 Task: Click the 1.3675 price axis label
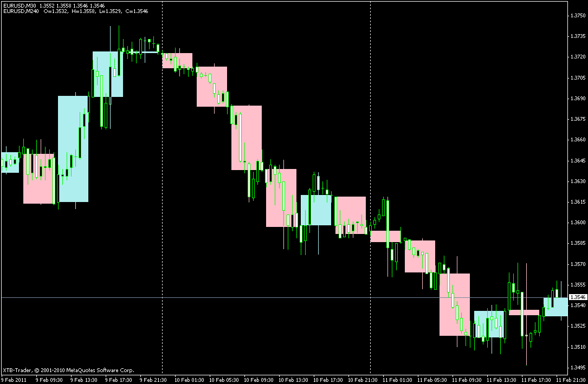pyautogui.click(x=578, y=119)
